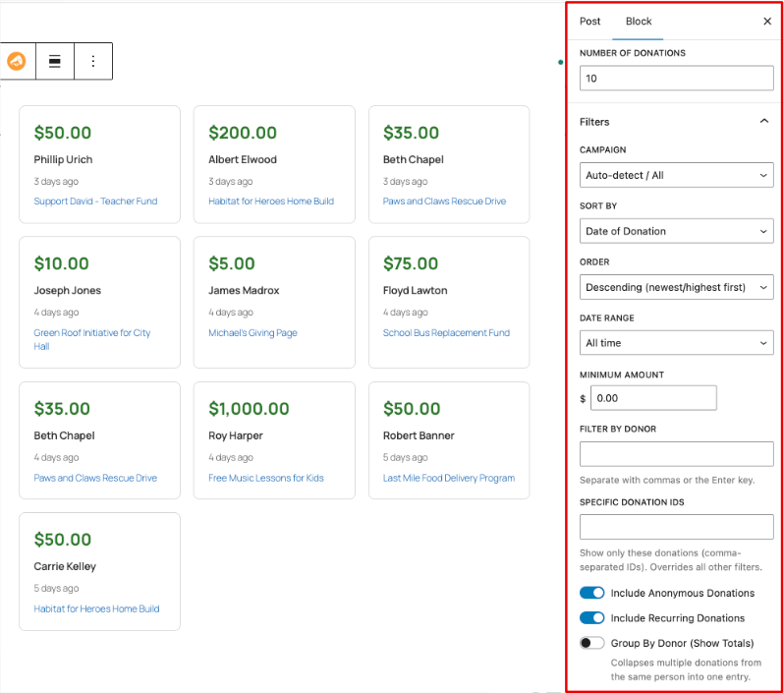Click the Number of Donations field

(676, 78)
